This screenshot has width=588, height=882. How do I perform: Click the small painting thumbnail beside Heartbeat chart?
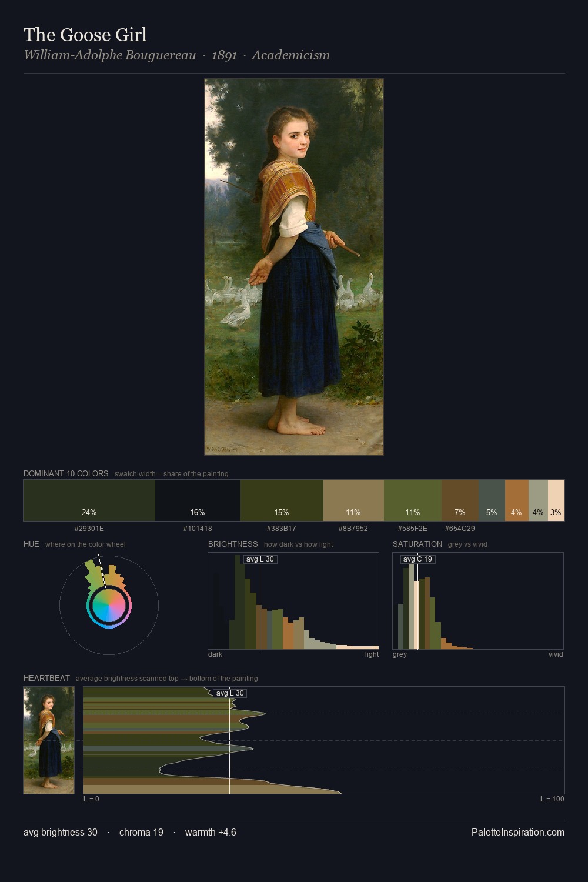(49, 740)
